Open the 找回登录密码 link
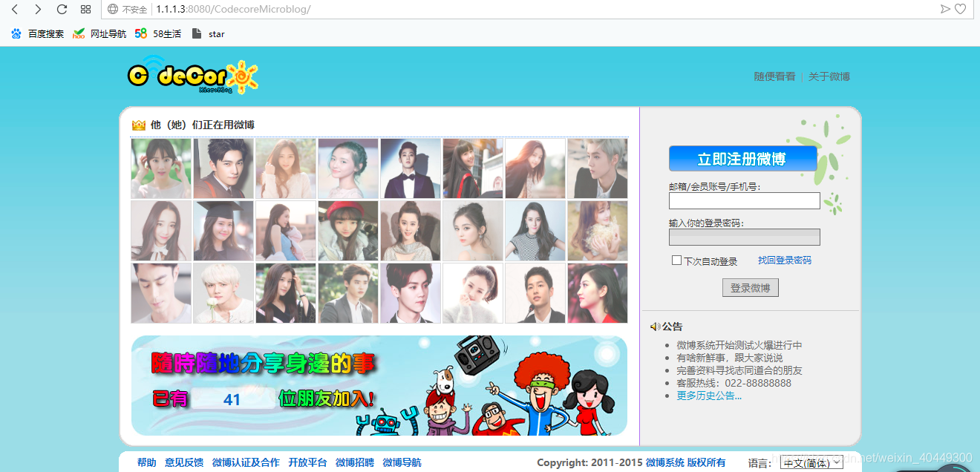This screenshot has width=980, height=472. [x=785, y=260]
